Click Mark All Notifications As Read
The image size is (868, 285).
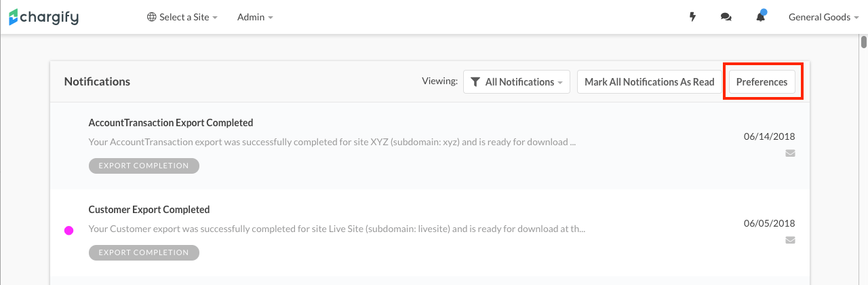click(649, 82)
